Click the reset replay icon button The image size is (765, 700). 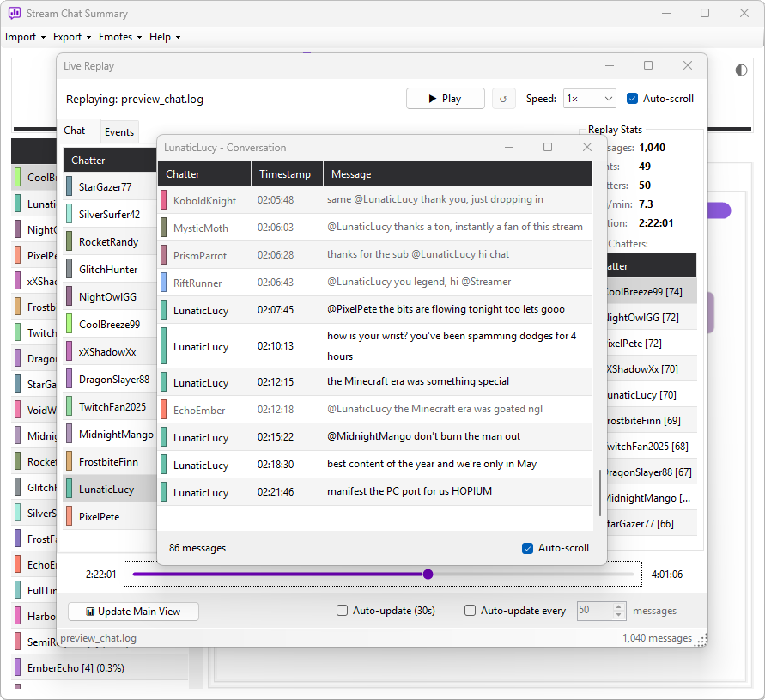click(503, 99)
